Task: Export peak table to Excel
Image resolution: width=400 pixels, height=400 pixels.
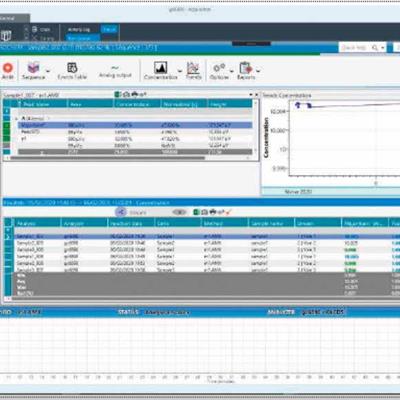Action: [x=118, y=95]
